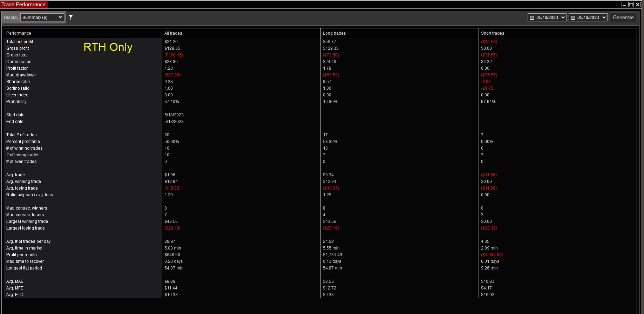Viewport: 644px width, 314px height.
Task: Click All trades avg. trades per day 28.97
Action: (x=170, y=241)
